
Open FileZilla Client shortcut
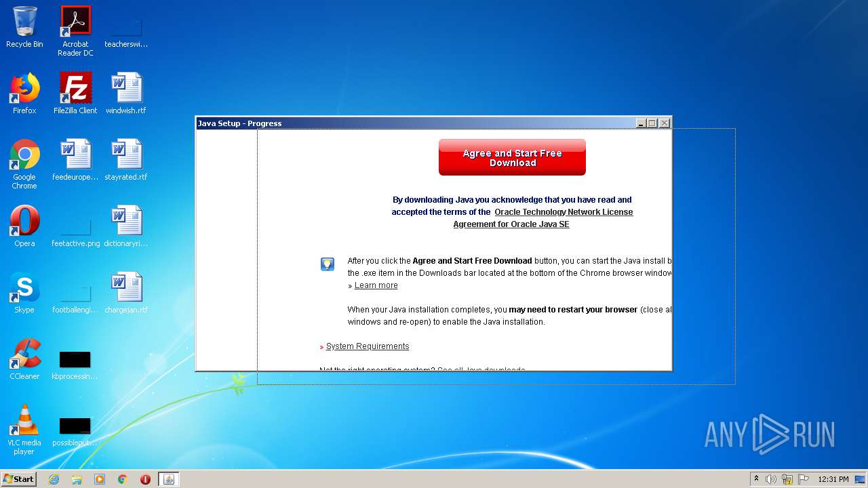pyautogui.click(x=75, y=94)
